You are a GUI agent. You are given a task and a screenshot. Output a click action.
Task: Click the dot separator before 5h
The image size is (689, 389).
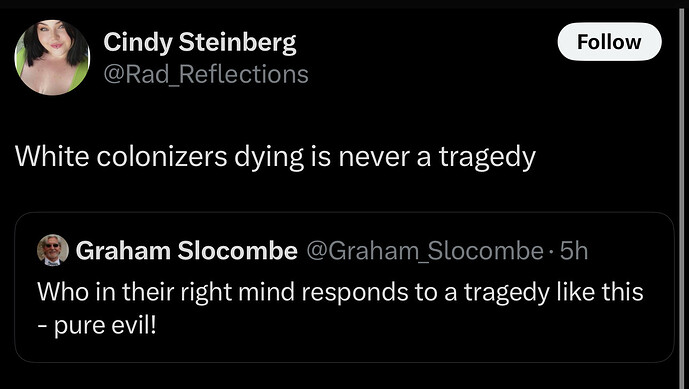pos(552,252)
